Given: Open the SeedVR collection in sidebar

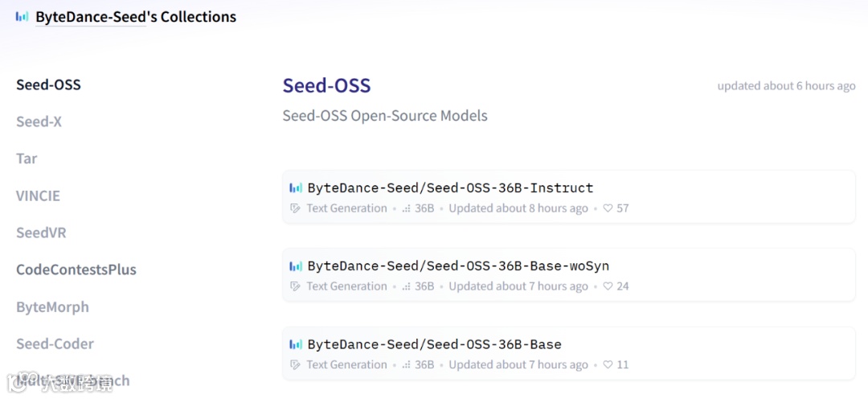Looking at the screenshot, I should click(41, 232).
